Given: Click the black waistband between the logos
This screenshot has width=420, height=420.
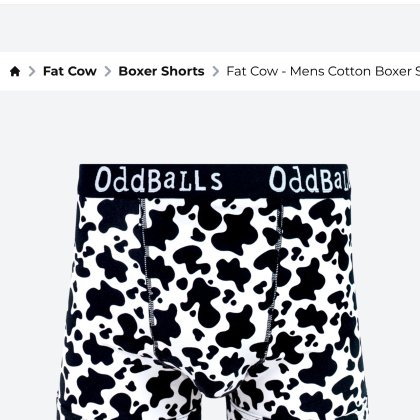Looking at the screenshot, I should (x=246, y=180).
